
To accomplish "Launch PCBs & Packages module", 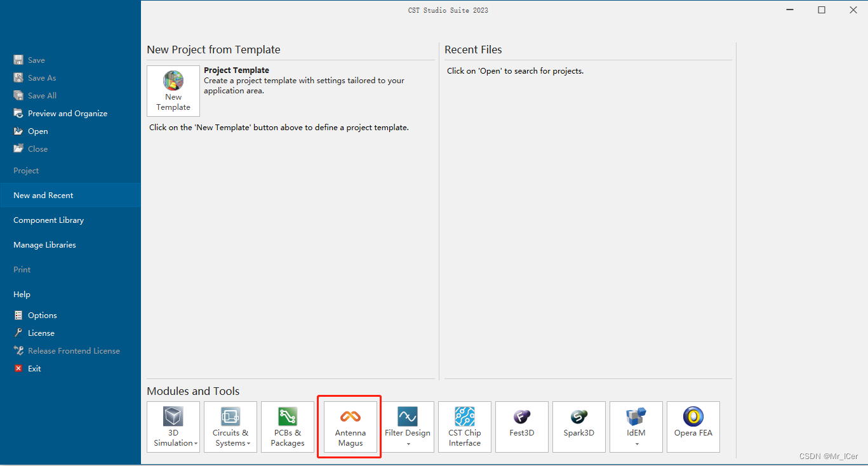I will [288, 427].
